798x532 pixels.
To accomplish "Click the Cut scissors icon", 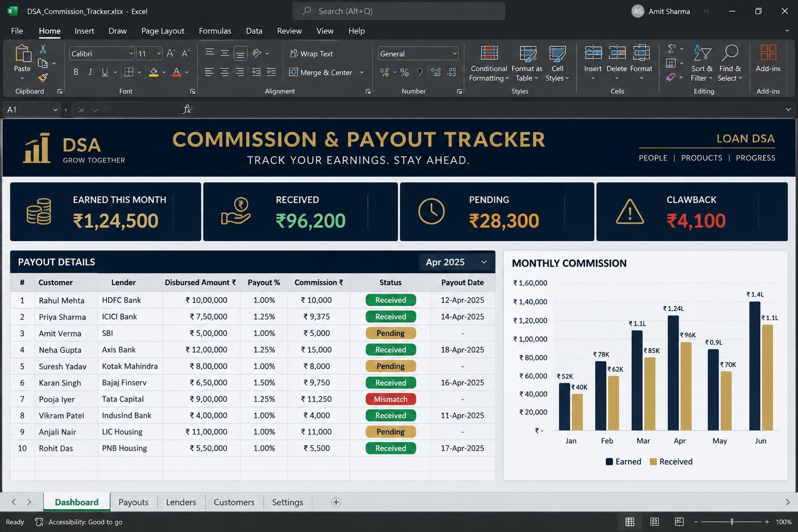I will coord(43,49).
